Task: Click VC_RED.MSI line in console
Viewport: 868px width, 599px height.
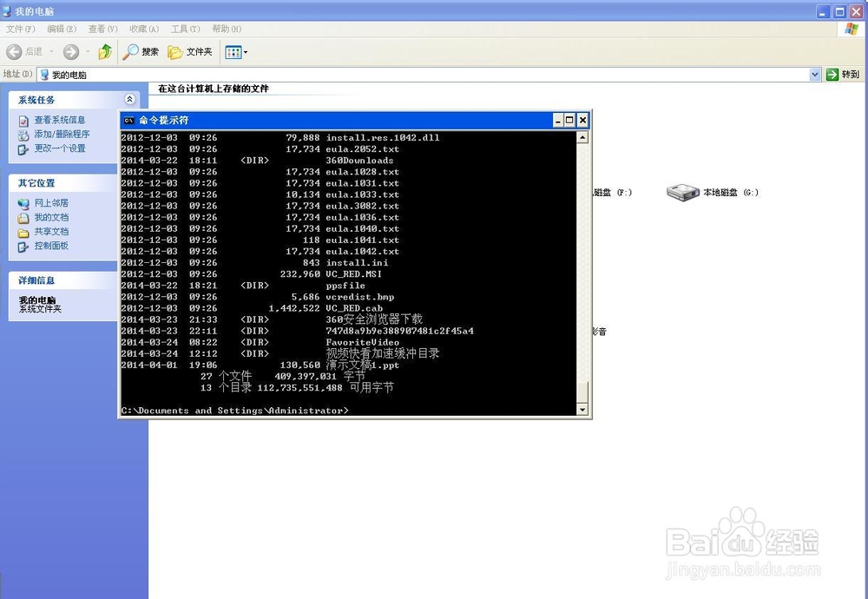Action: point(252,274)
